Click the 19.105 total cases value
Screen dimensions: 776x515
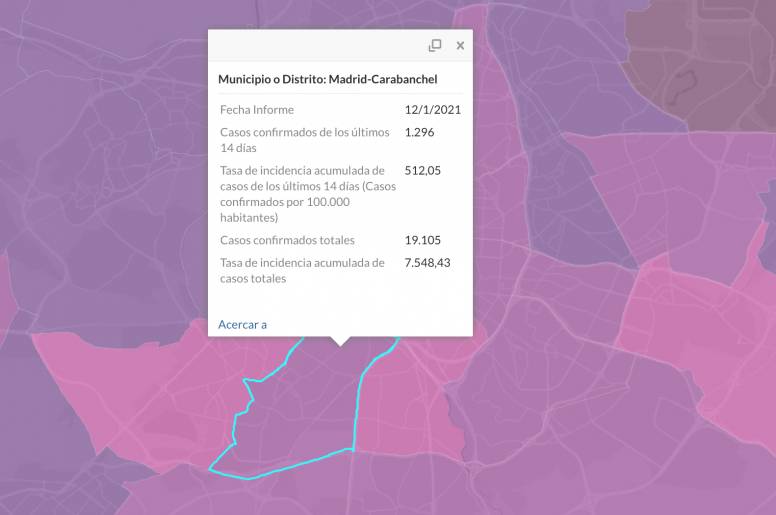click(x=423, y=240)
